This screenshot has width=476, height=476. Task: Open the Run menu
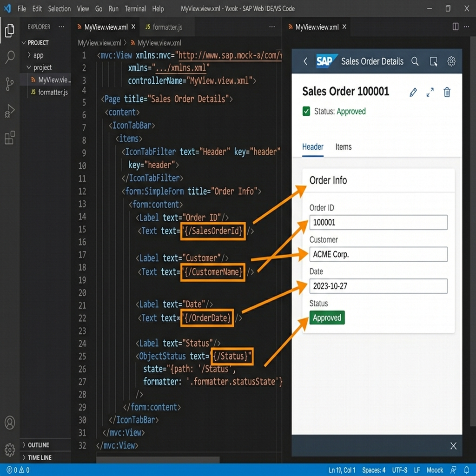113,8
